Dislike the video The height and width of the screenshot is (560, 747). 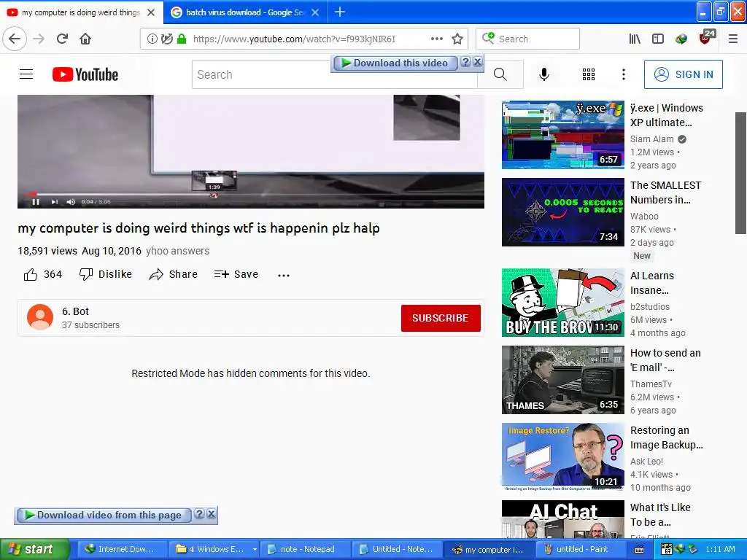[x=105, y=274]
